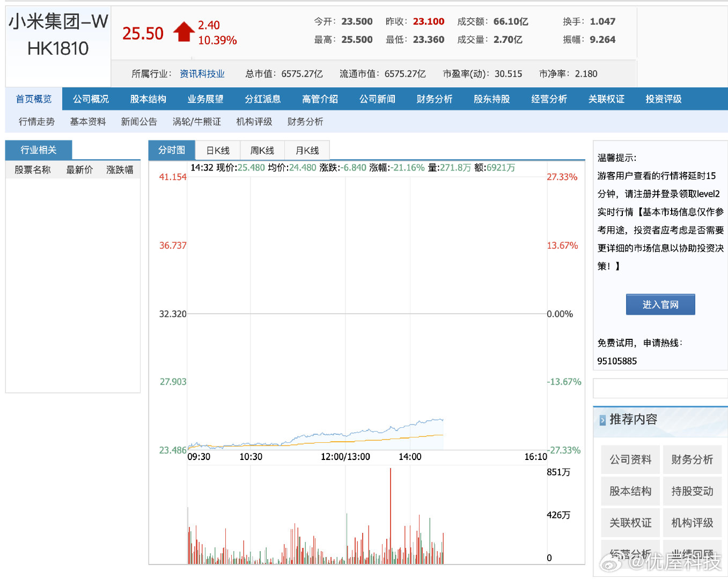
Task: Switch chart to 月K线
Action: 307,151
